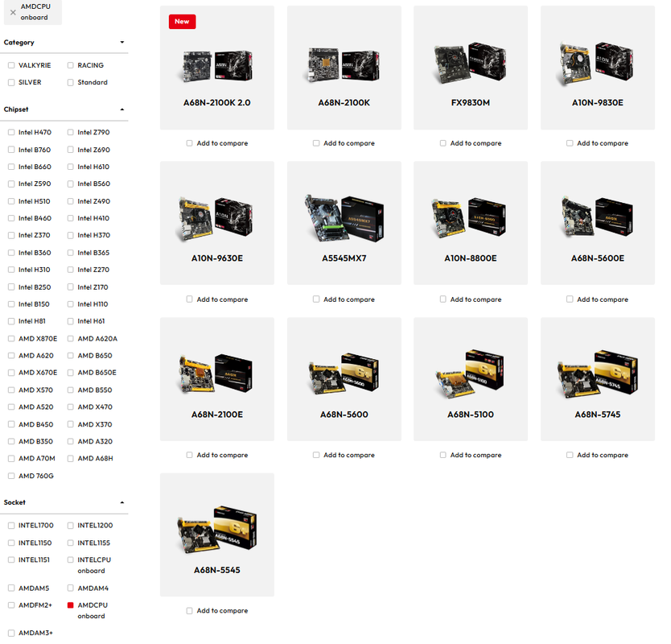
Task: Open the A68N-5745 product picture
Action: pyautogui.click(x=598, y=374)
